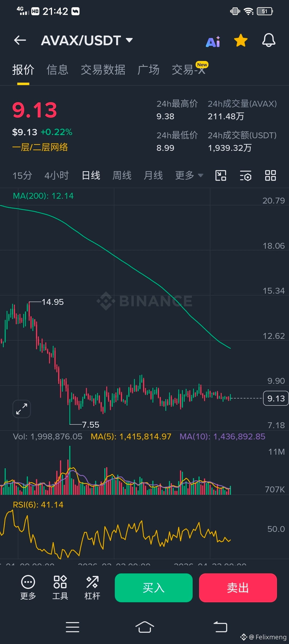Screen dimensions: 289x644
Task: Open the AI assistant icon
Action: pos(213,41)
